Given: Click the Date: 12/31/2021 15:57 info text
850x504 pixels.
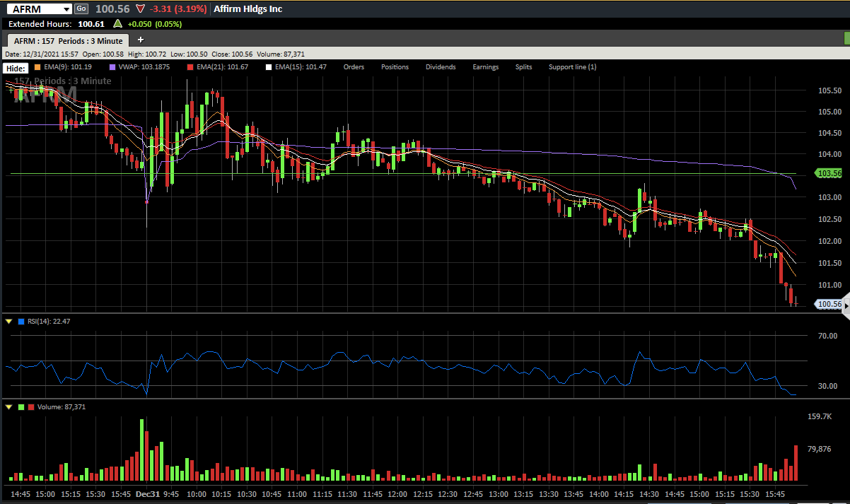Looking at the screenshot, I should [41, 54].
